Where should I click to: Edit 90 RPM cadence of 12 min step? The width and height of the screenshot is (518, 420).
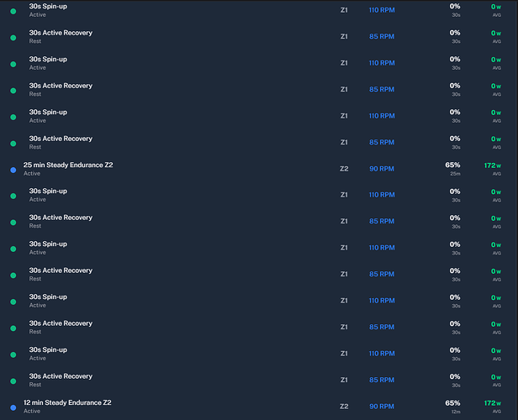point(382,407)
